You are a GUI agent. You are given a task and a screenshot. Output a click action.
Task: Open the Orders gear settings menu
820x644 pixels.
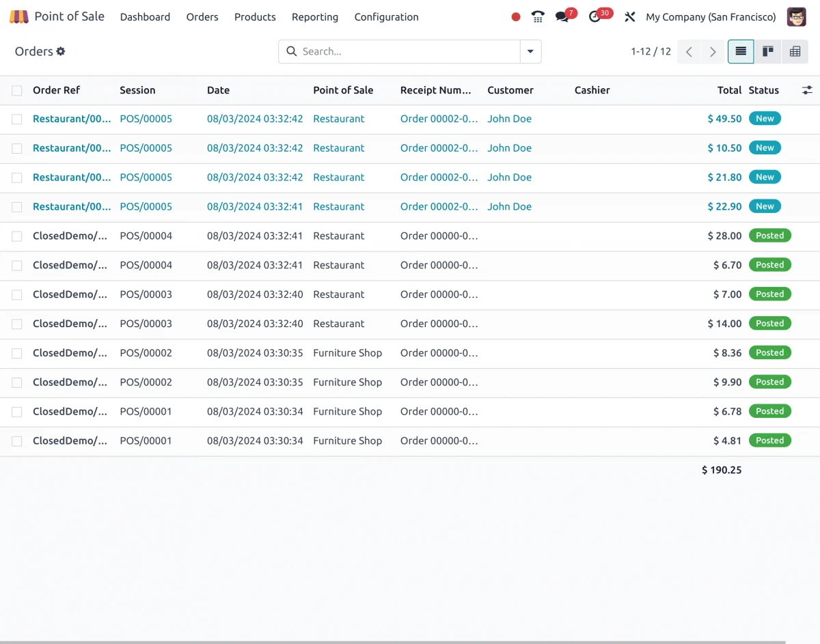[61, 51]
